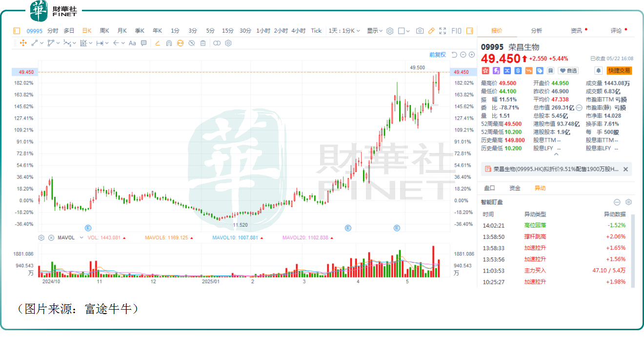
Task: Open 智能盯盘 more options ellipsis
Action: [x=617, y=202]
